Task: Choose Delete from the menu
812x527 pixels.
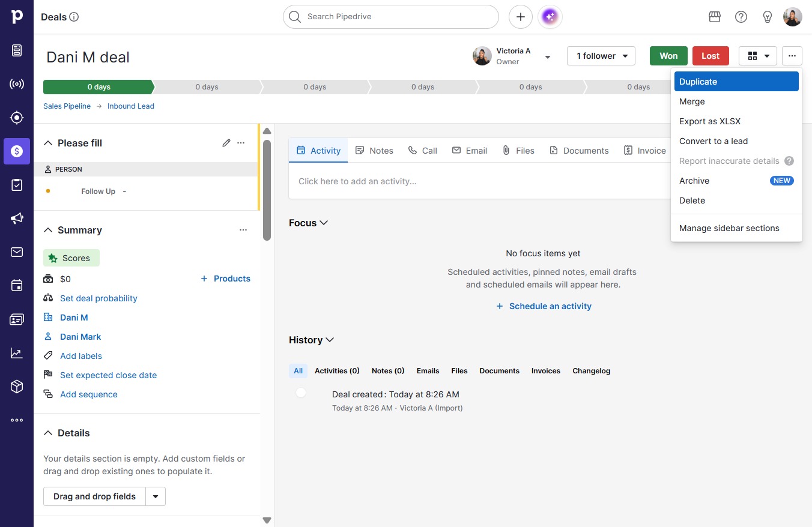Action: [736, 200]
